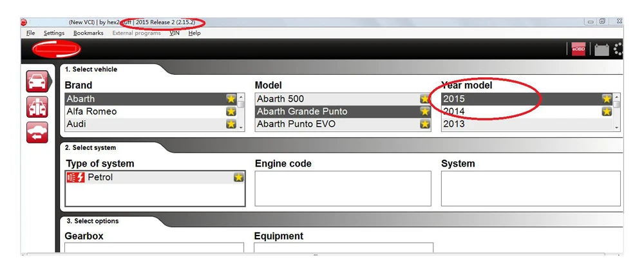Open the two-car workshop icon in sidebar
Image resolution: width=644 pixels, height=260 pixels.
click(x=37, y=107)
